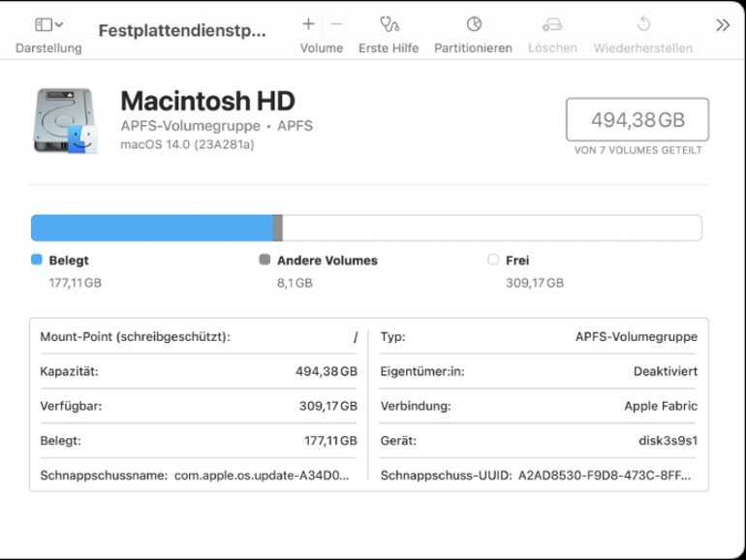Select the Schnappschussname value text
The height and width of the screenshot is (560, 746).
pos(262,476)
